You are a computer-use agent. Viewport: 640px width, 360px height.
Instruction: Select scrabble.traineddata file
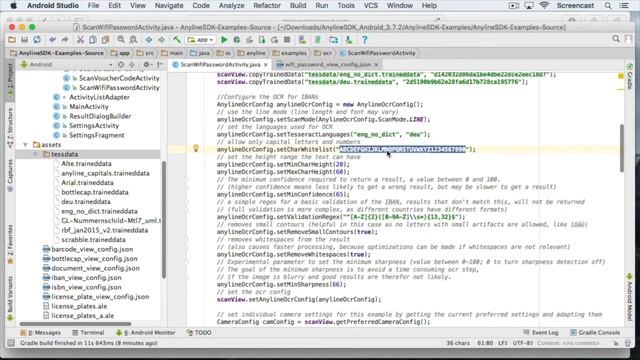[x=93, y=240]
